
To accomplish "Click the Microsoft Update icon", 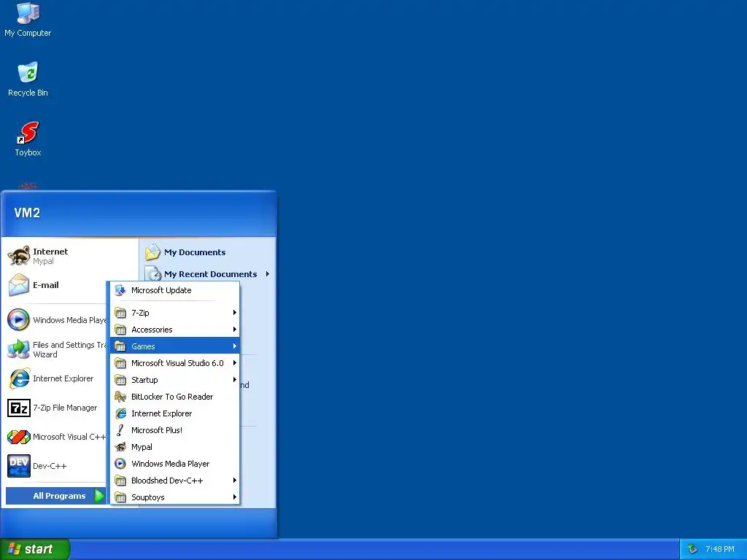I will [x=120, y=290].
